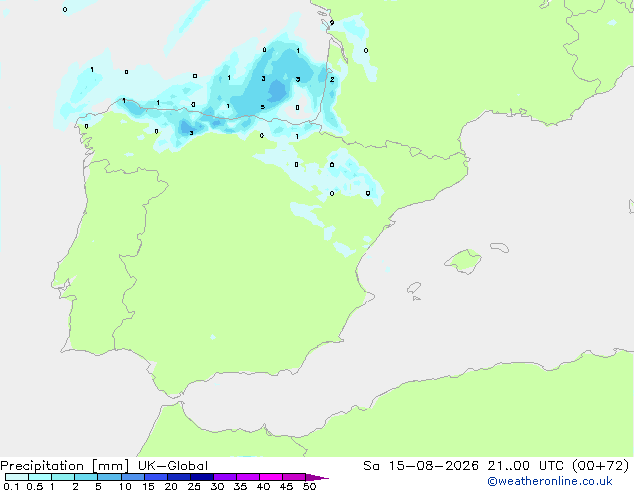634x490 pixels.
Task: Select the 15–20 mm legend color swatch
Action: click(155, 477)
